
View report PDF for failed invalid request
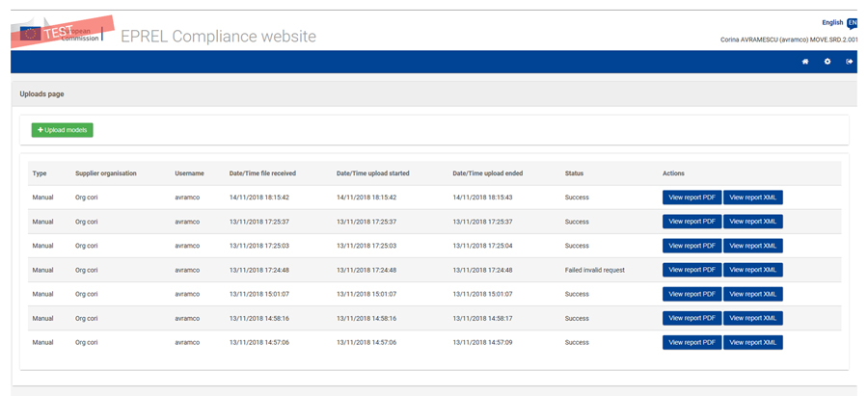[692, 270]
